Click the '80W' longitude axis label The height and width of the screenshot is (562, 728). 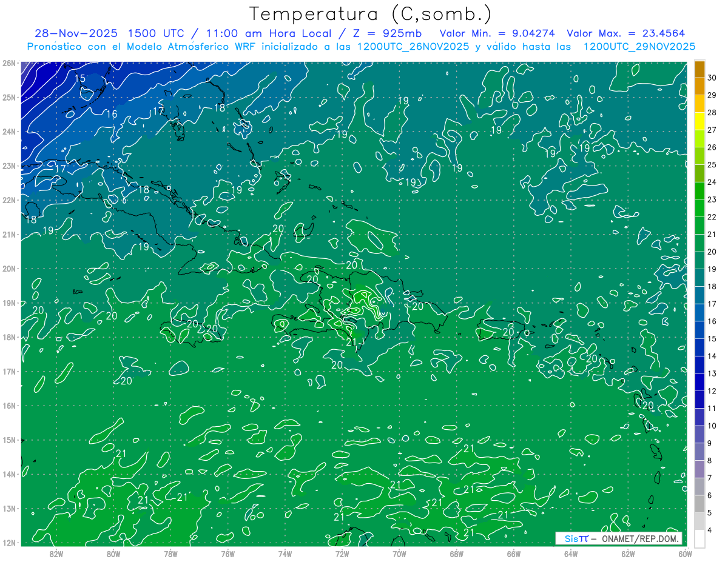[x=113, y=554]
